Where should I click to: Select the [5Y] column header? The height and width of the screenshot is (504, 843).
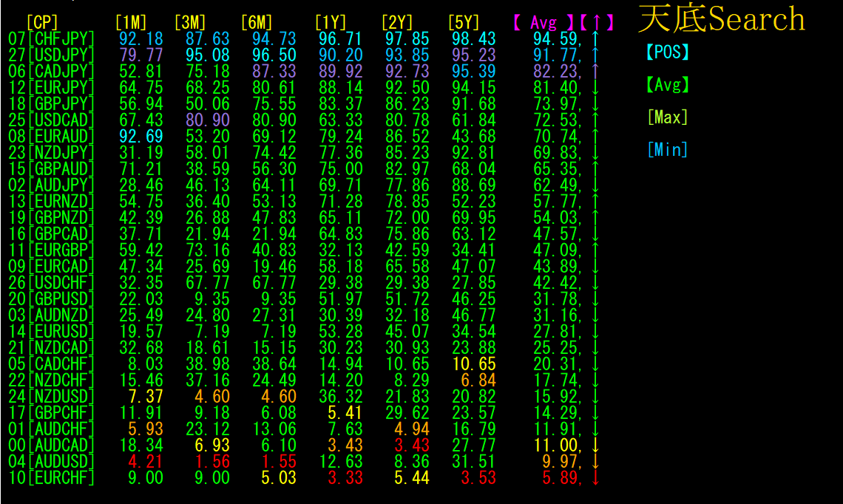(x=464, y=23)
